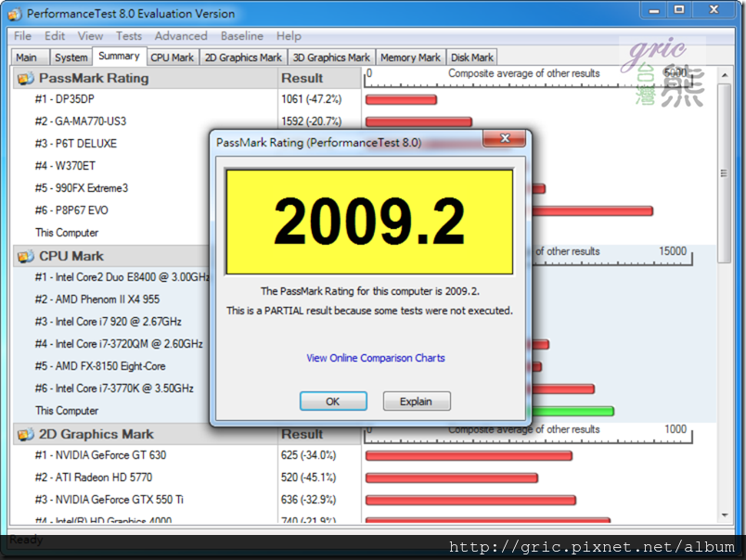This screenshot has width=746, height=560.
Task: Click the red DP35DP result bar
Action: (401, 100)
